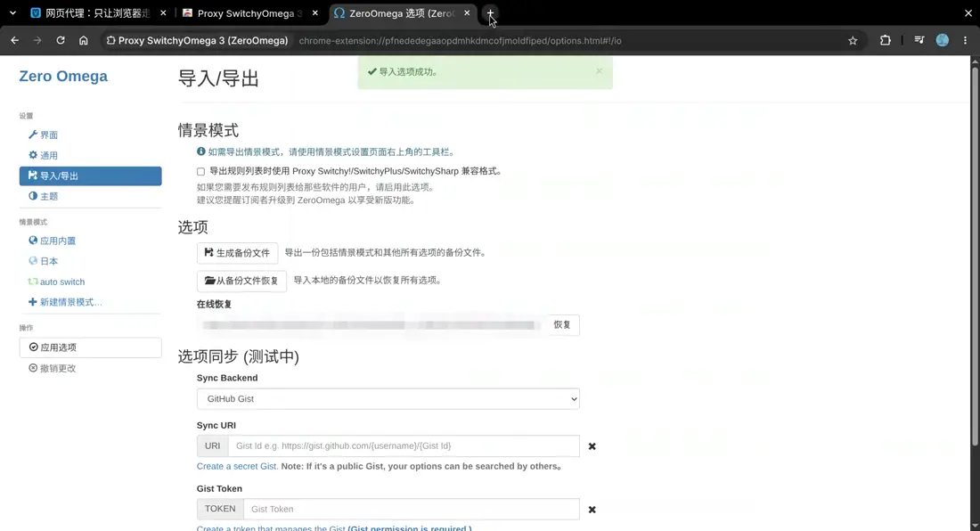980x531 pixels.
Task: Go forward in browser history
Action: tap(37, 41)
